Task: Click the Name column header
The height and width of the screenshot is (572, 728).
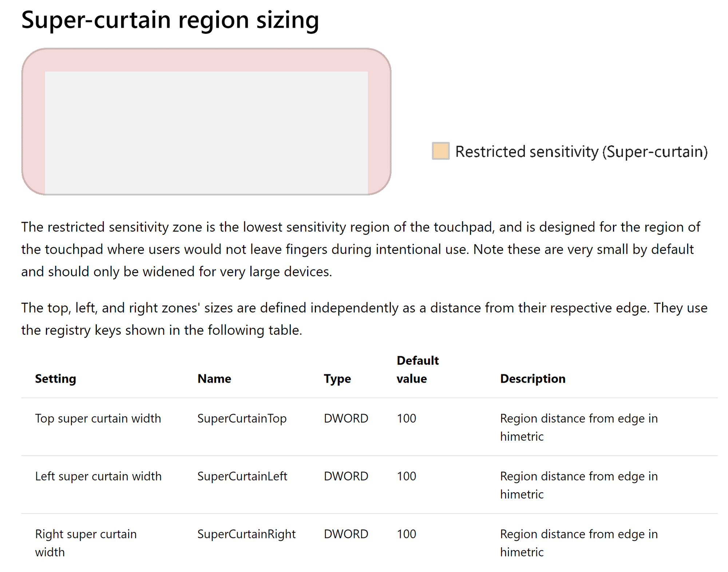Action: (214, 379)
